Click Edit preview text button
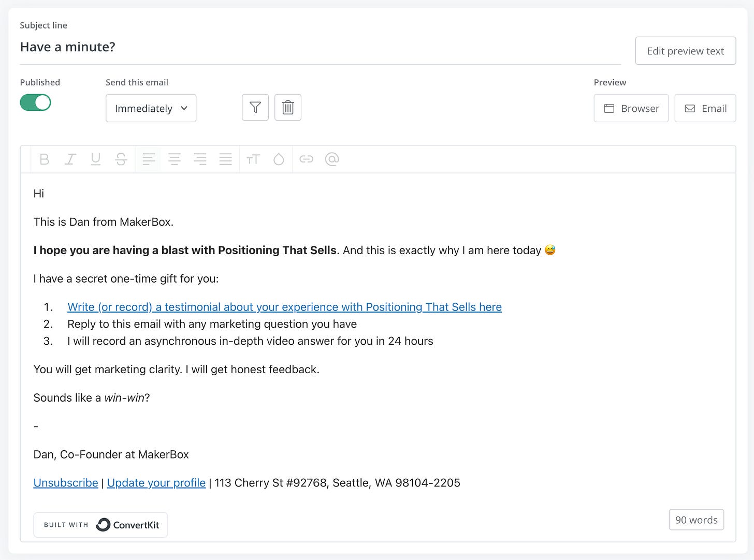Image resolution: width=754 pixels, height=560 pixels. tap(685, 51)
